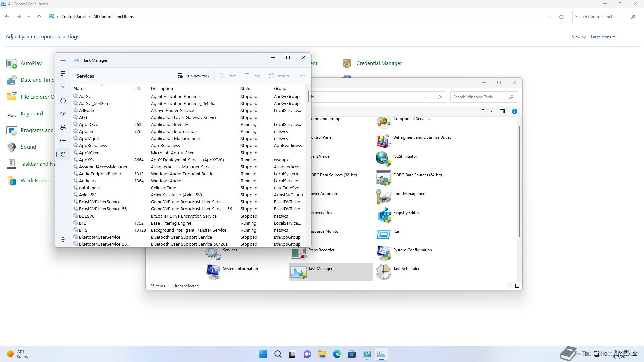Viewport: 644px width, 362px height.
Task: Open Details page in Task Manager sidebar
Action: pyautogui.click(x=63, y=141)
